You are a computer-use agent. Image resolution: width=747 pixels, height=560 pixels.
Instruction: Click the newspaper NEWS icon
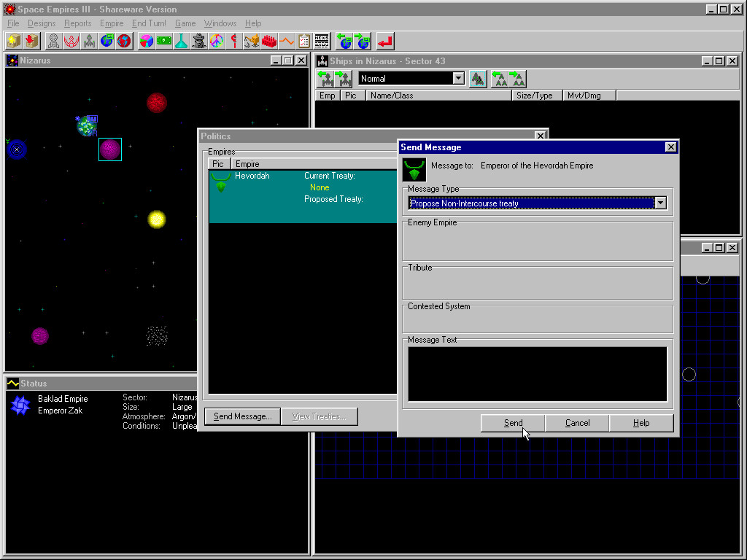[x=322, y=41]
